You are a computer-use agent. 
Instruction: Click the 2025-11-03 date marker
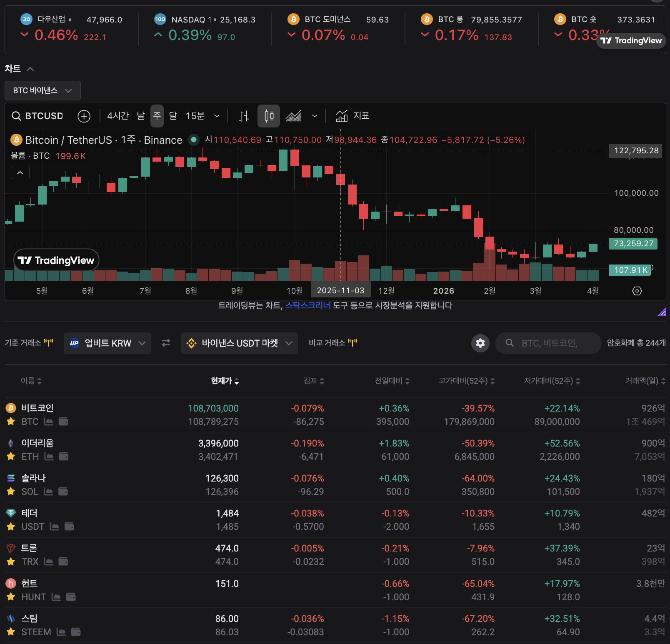[x=340, y=290]
